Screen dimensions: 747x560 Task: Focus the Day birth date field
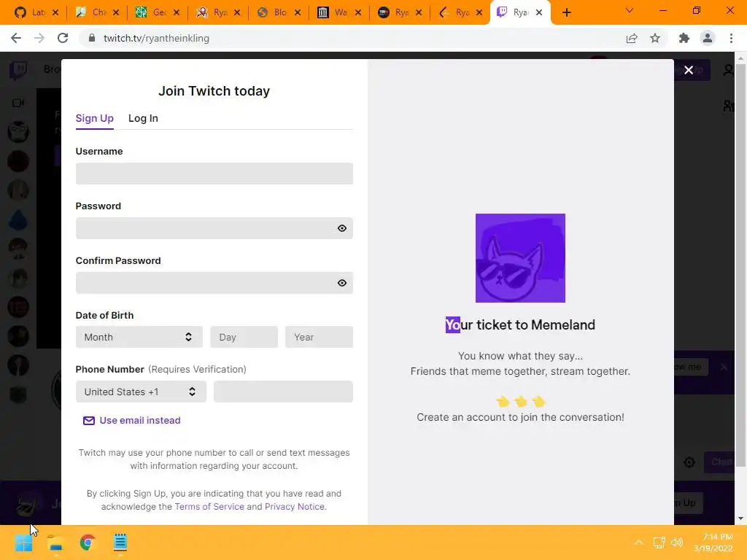[x=244, y=337]
